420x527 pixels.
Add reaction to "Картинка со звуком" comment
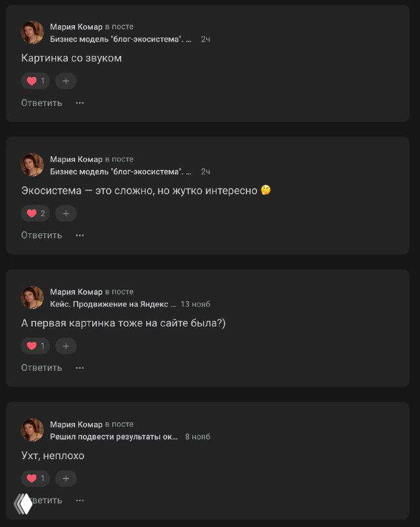[x=66, y=81]
